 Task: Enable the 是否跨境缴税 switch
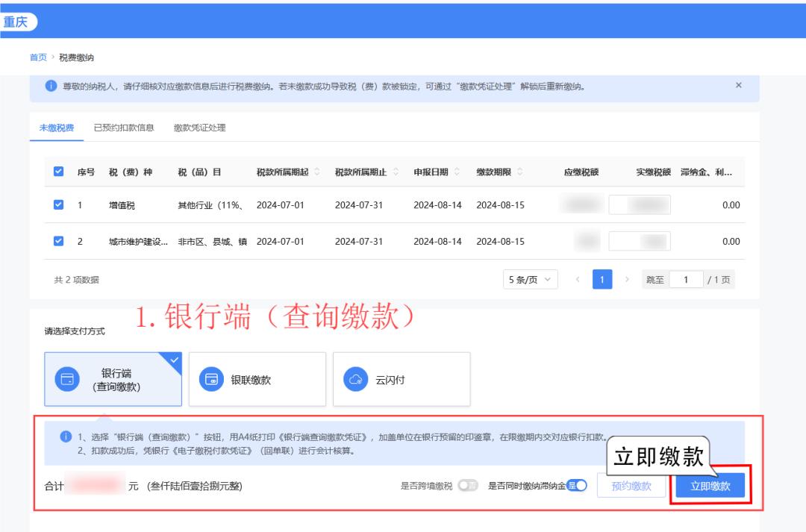468,486
